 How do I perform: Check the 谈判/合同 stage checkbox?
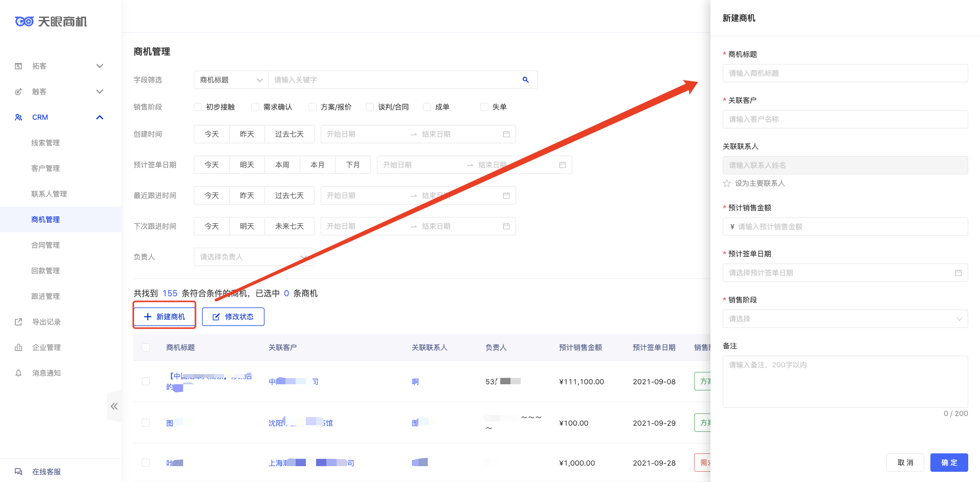370,107
